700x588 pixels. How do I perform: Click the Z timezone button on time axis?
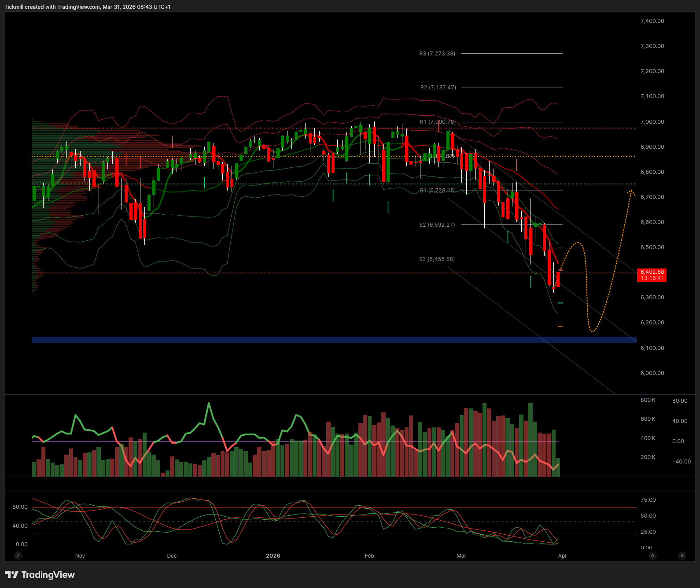(18, 555)
